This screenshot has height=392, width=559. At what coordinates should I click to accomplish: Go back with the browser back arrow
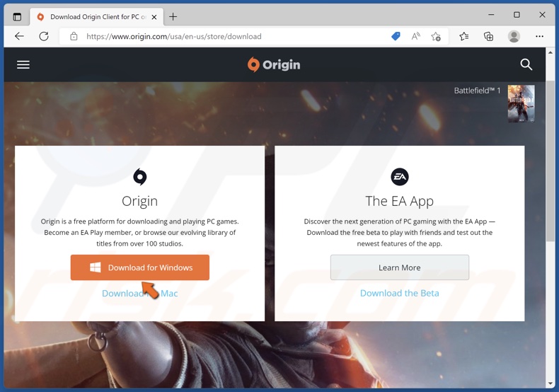(x=19, y=36)
